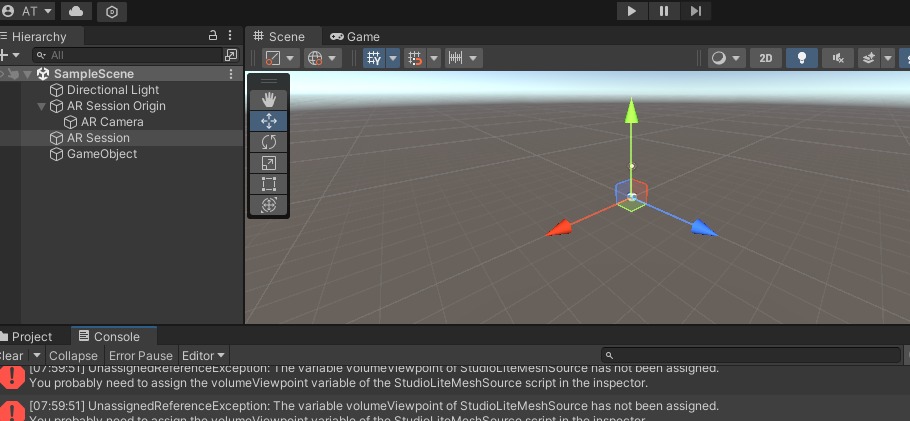
Task: Select the Rect transform tool
Action: point(268,184)
